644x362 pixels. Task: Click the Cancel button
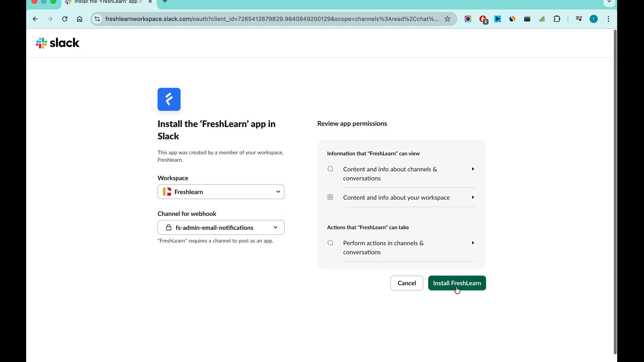pyautogui.click(x=407, y=283)
